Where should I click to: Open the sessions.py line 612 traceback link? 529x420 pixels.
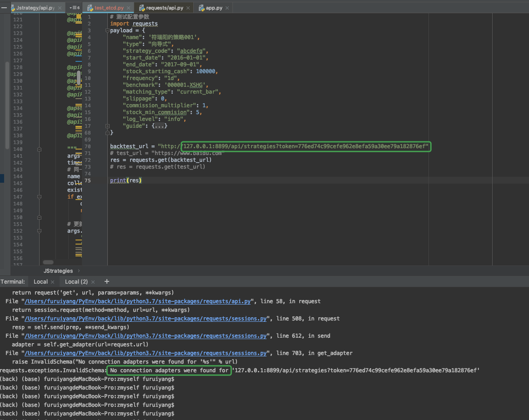pyautogui.click(x=146, y=336)
